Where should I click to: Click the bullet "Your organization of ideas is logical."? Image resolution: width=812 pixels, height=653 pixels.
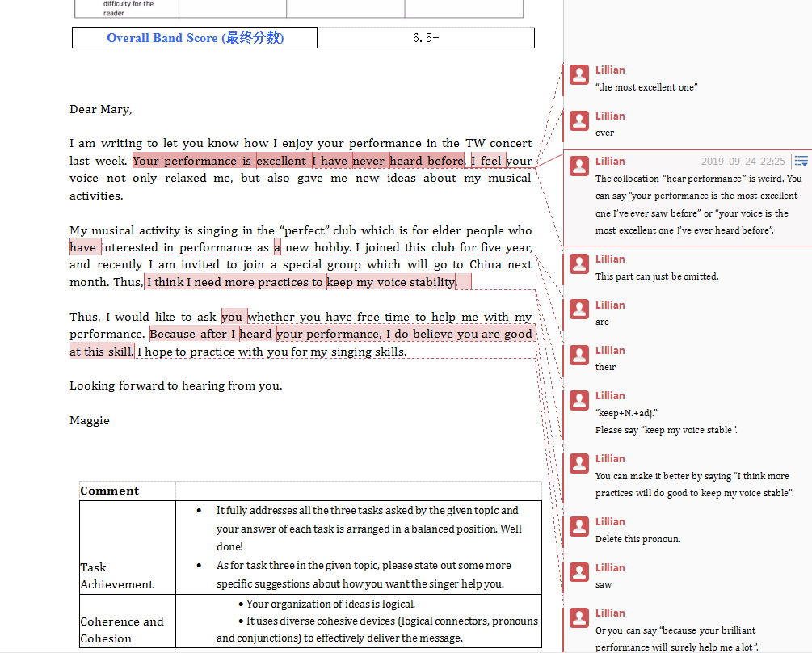click(x=330, y=604)
